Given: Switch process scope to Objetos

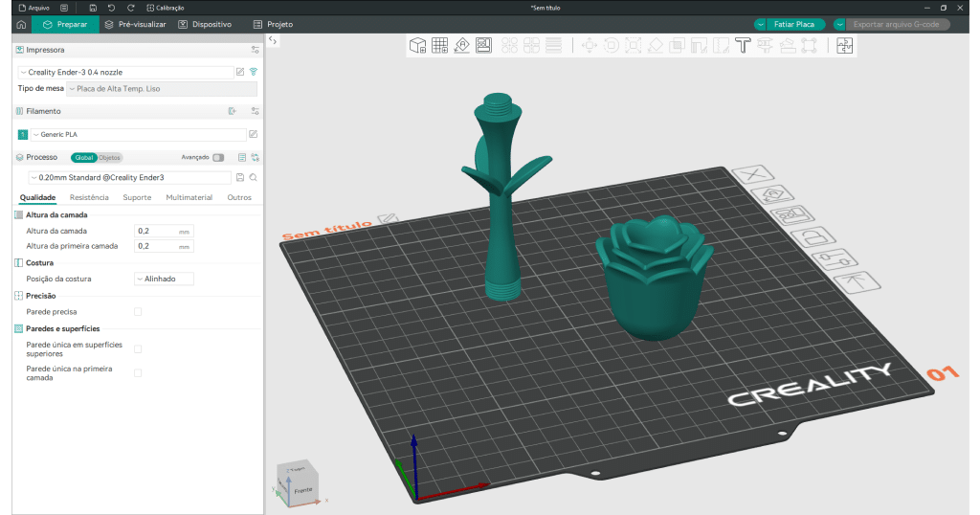Looking at the screenshot, I should (109, 158).
